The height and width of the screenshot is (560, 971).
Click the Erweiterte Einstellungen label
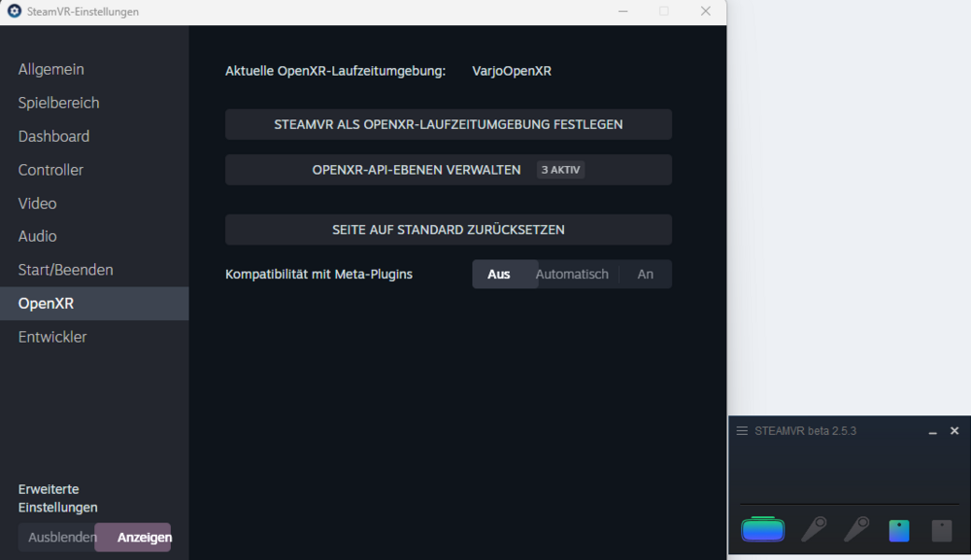pyautogui.click(x=57, y=498)
